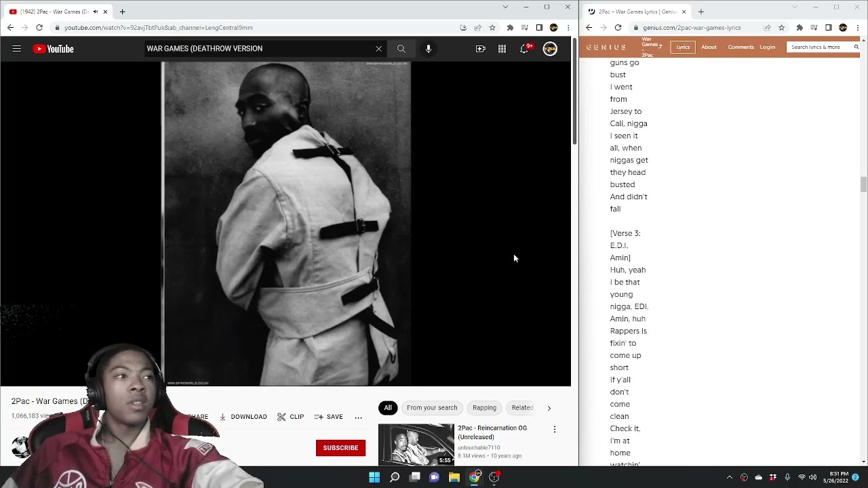Download the video with DOWNLOAD button
Image resolution: width=868 pixels, height=488 pixels.
pos(243,417)
